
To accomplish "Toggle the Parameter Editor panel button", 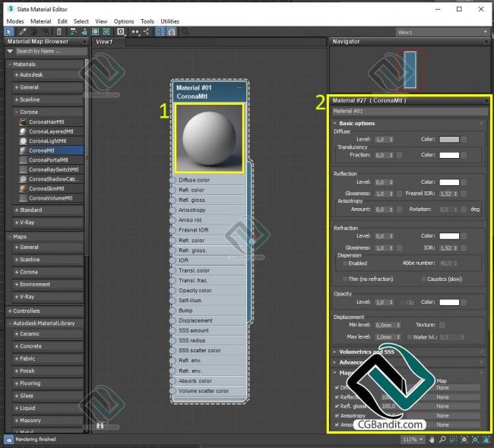I will click(x=172, y=31).
